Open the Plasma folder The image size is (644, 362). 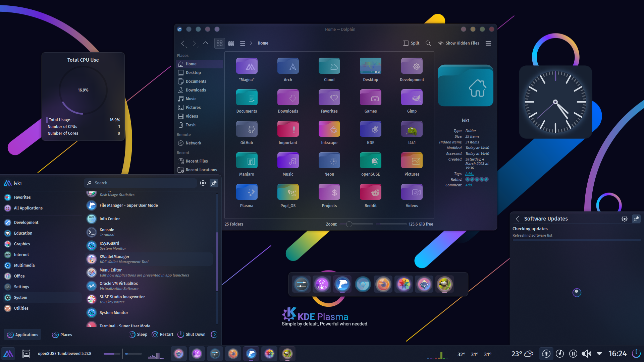(247, 196)
